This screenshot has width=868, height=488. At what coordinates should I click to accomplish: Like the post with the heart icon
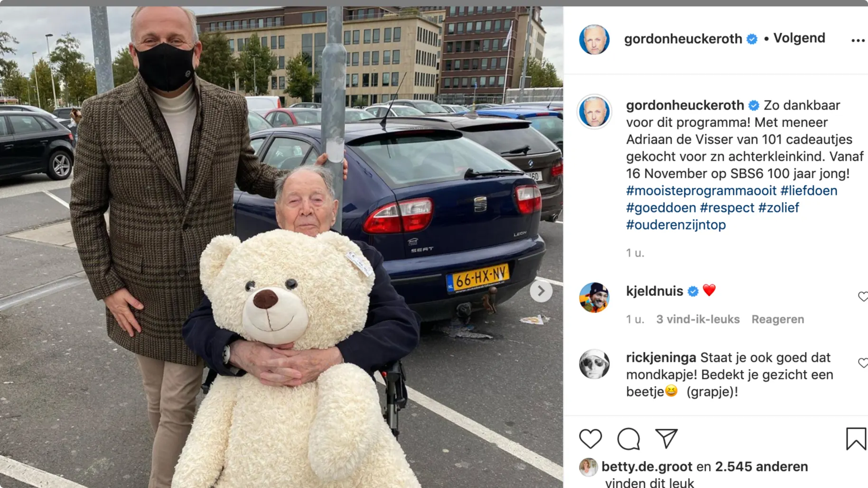[590, 439]
